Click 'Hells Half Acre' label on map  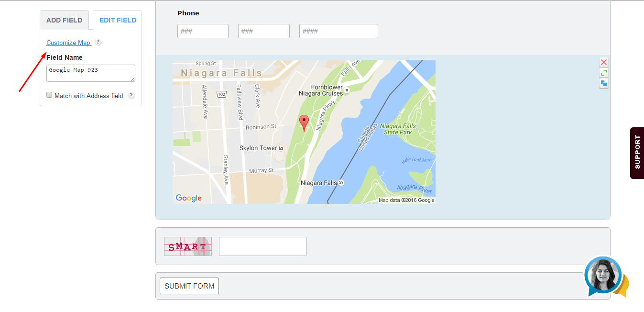coord(416,160)
